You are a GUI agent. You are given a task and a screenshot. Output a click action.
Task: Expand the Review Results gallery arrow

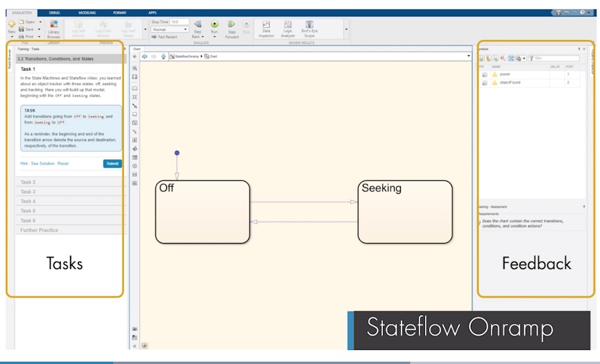(x=347, y=29)
